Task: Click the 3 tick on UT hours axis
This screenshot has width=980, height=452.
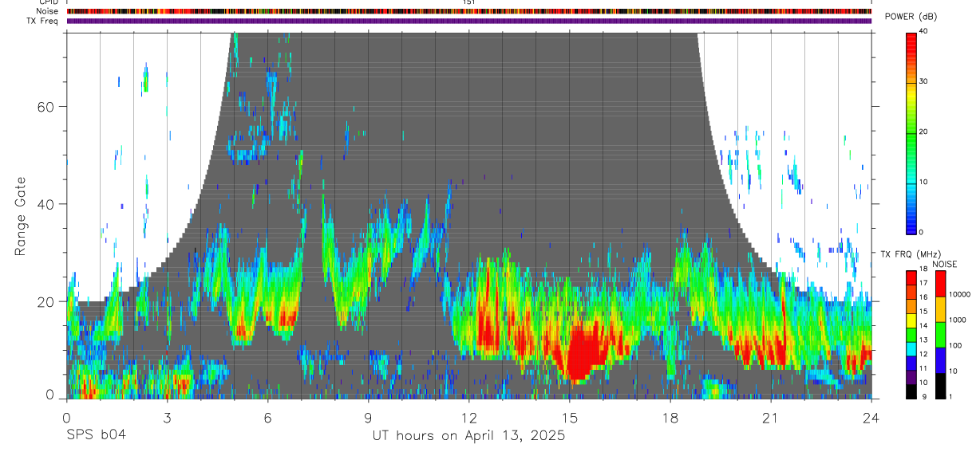Action: click(x=167, y=418)
